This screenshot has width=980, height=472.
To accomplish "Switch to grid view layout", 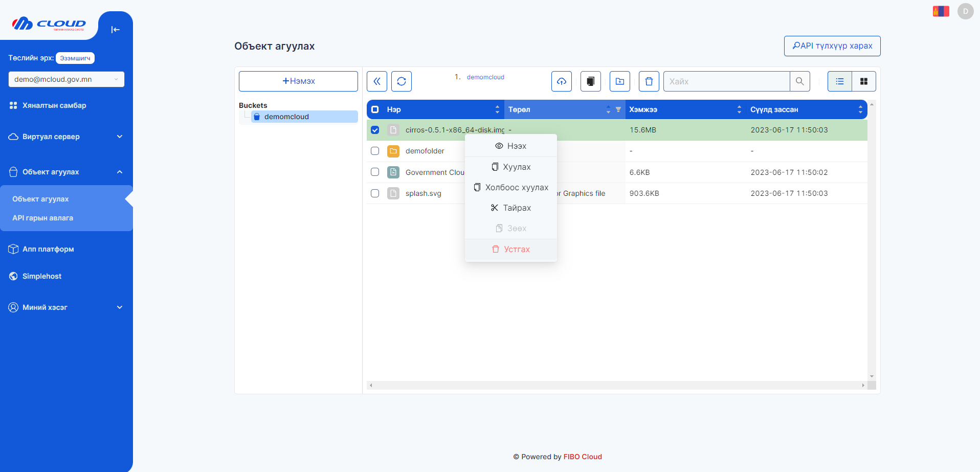I will 864,81.
